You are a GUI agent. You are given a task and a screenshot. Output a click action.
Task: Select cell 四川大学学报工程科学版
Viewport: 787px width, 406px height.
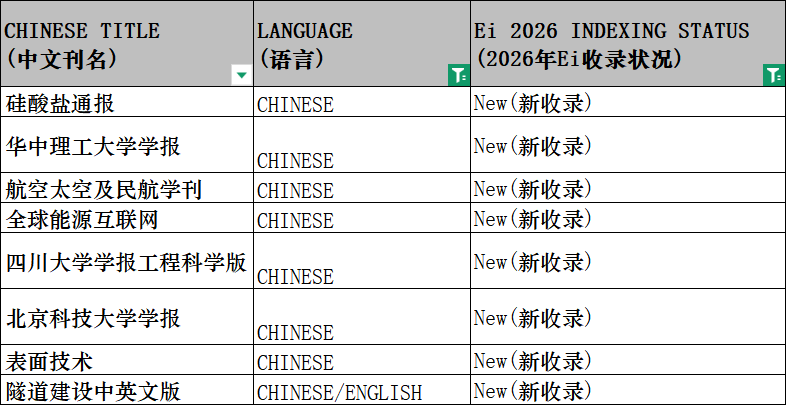coord(127,261)
